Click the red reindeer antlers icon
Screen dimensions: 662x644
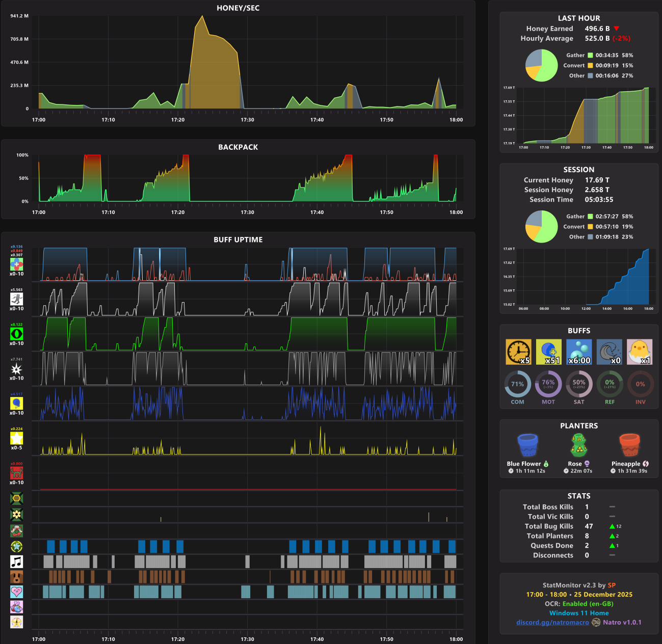[x=17, y=473]
